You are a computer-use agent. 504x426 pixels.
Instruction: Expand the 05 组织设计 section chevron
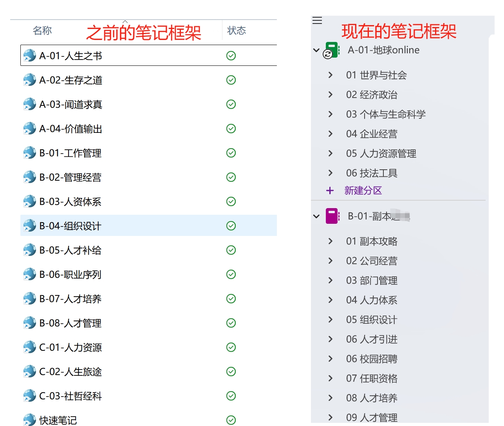tap(331, 319)
